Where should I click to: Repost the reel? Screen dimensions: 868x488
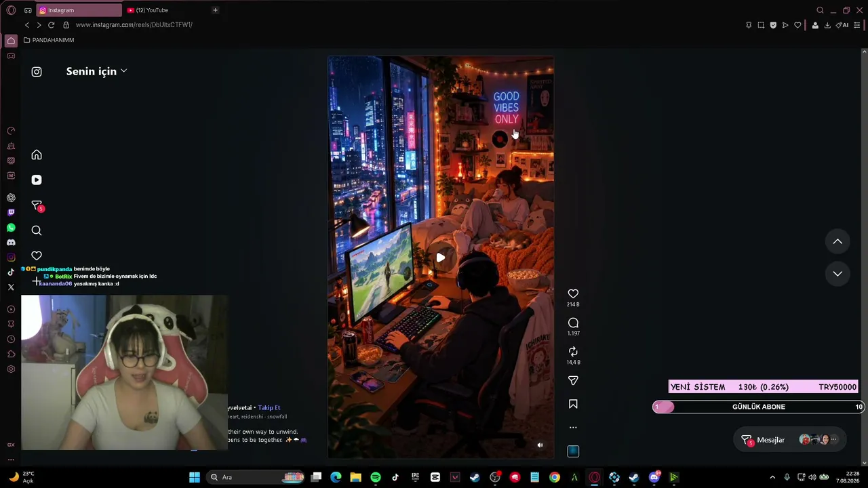pyautogui.click(x=573, y=351)
